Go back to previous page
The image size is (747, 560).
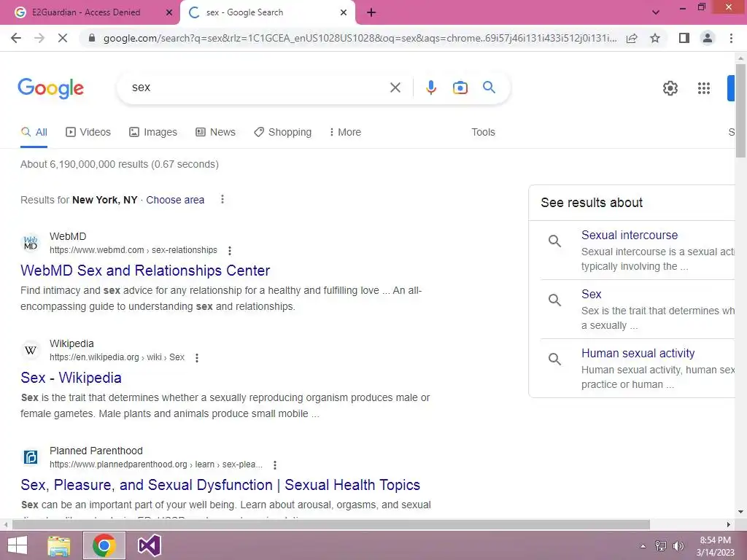[x=16, y=38]
